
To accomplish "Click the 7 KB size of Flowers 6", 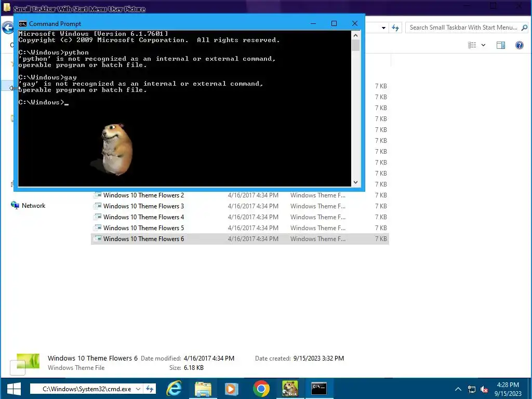I will [x=381, y=238].
